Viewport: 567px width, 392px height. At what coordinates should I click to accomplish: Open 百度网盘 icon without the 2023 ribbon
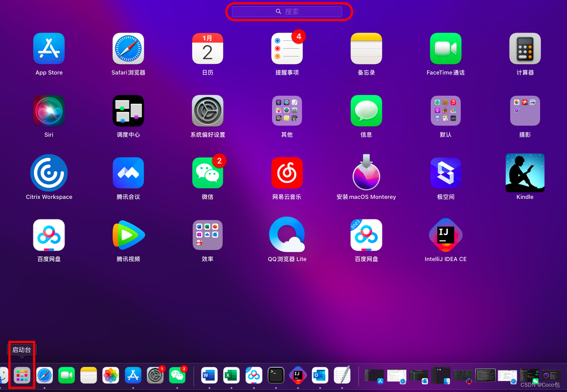49,235
